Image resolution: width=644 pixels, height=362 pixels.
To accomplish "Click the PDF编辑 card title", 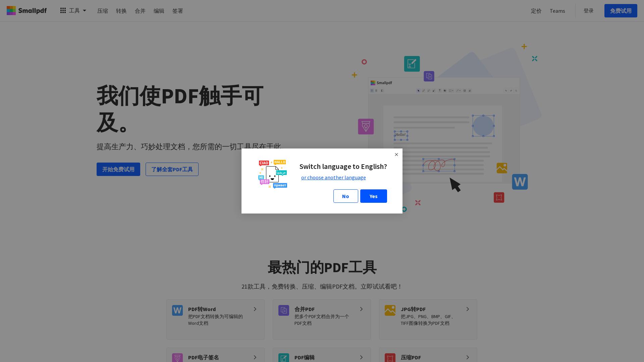I will click(305, 358).
